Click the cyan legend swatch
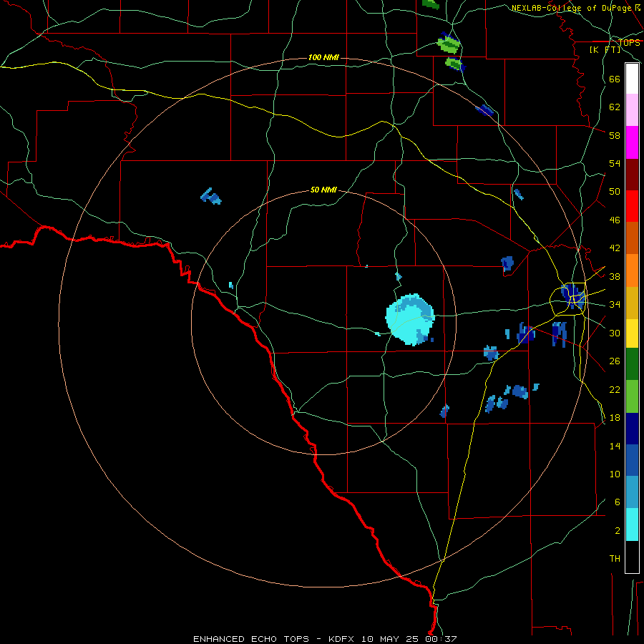The height and width of the screenshot is (644, 644). [632, 525]
